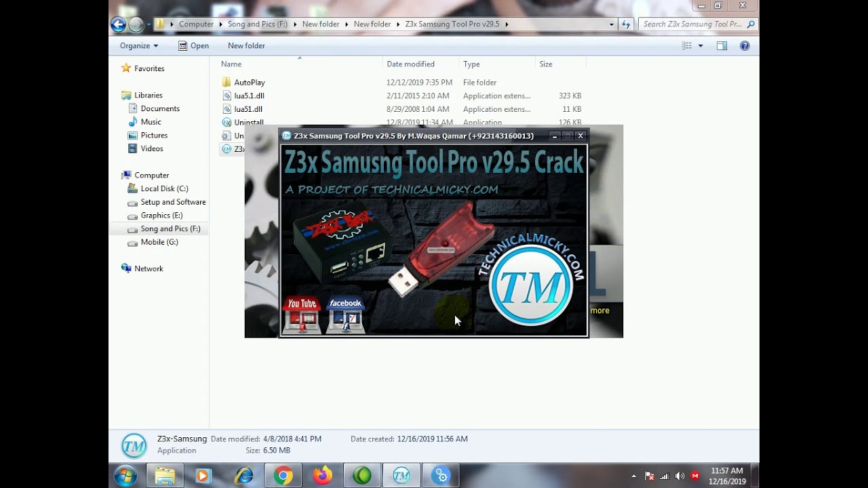Open the view options dropdown arrow

point(701,45)
